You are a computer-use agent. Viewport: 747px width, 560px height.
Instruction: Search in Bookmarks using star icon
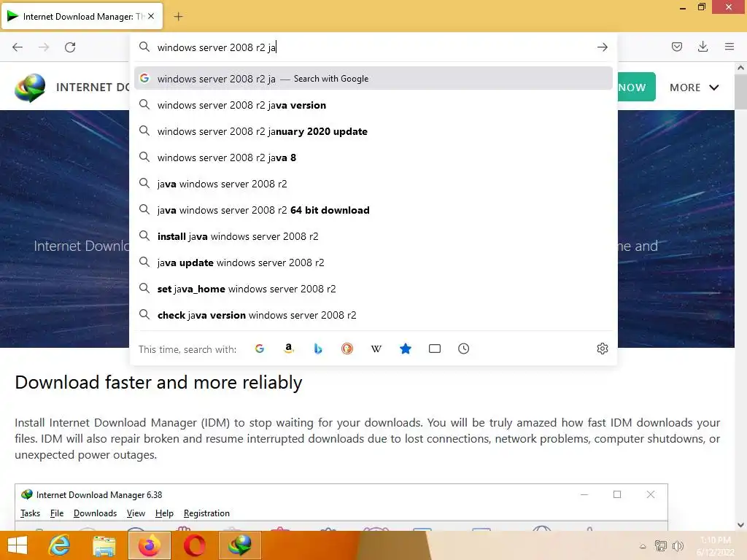406,349
